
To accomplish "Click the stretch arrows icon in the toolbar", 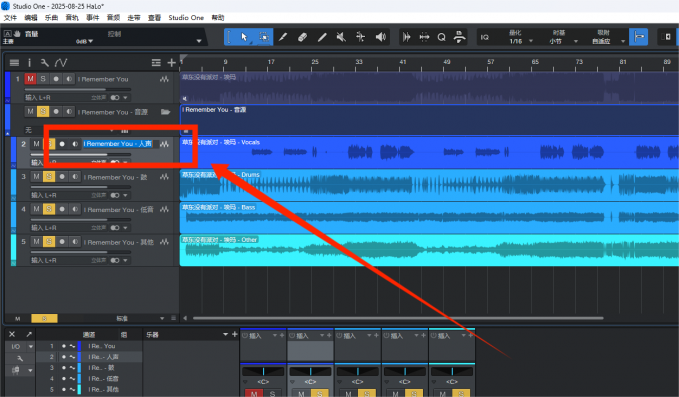I will pyautogui.click(x=424, y=37).
